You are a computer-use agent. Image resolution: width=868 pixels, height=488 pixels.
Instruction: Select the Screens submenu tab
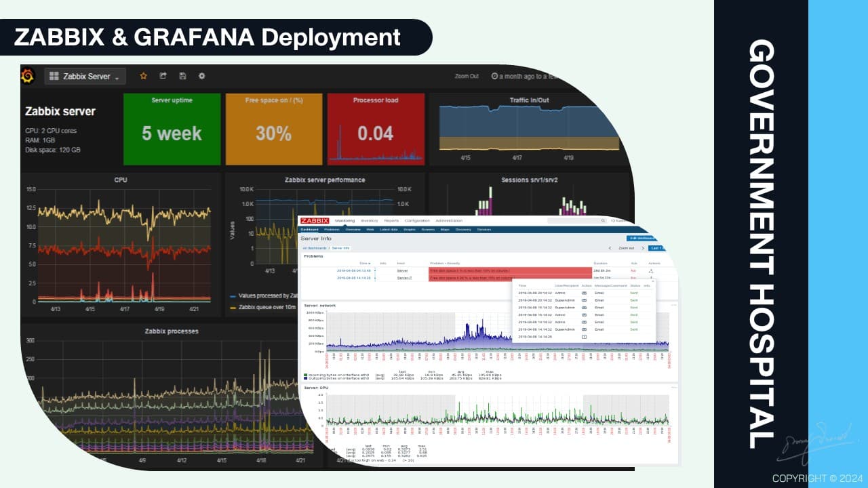pos(428,230)
